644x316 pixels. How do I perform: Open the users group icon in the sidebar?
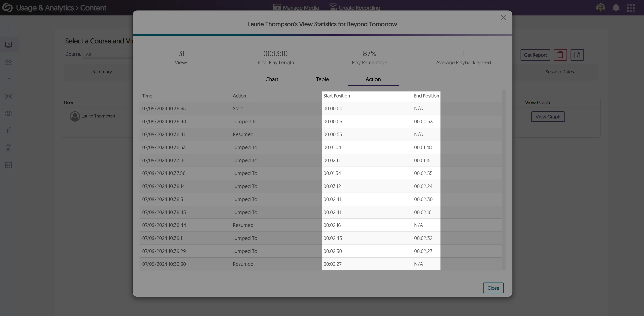coord(8,62)
